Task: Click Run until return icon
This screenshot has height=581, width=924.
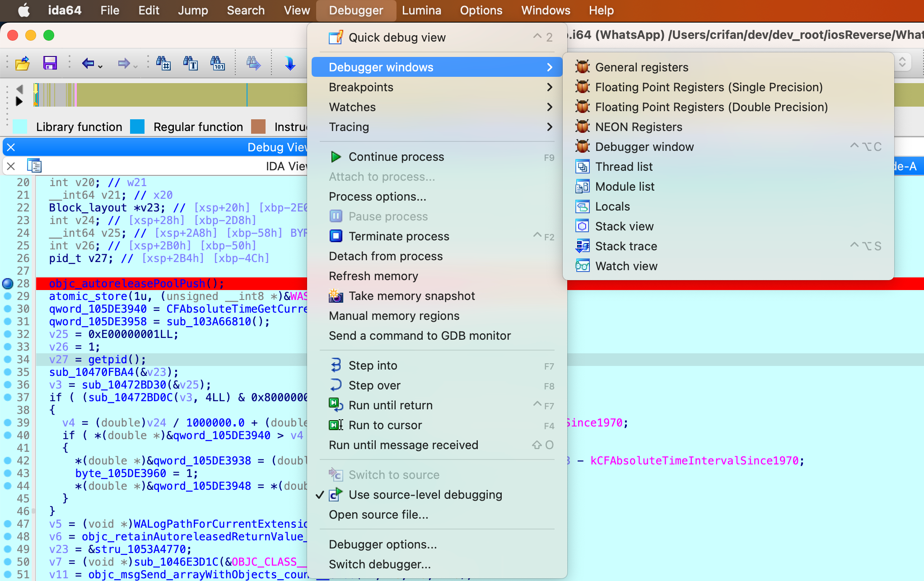Action: [x=336, y=405]
